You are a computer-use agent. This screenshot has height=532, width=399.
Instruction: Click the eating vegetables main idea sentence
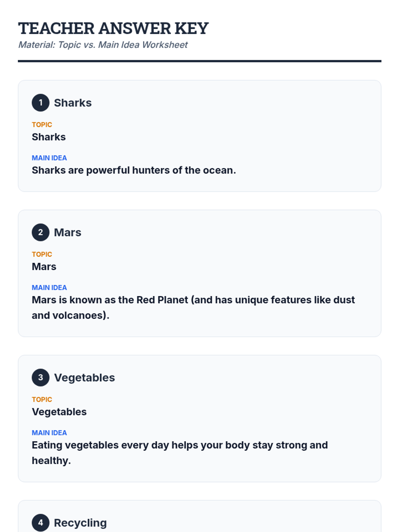(x=180, y=446)
